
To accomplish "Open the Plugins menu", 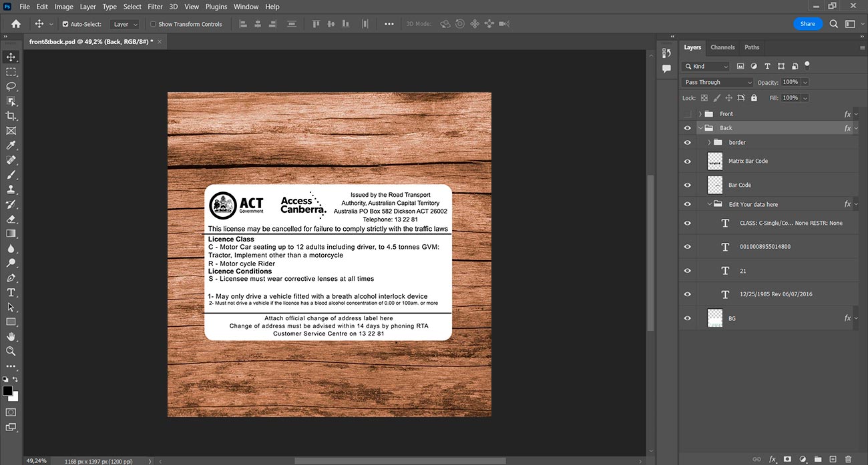I will (x=216, y=7).
